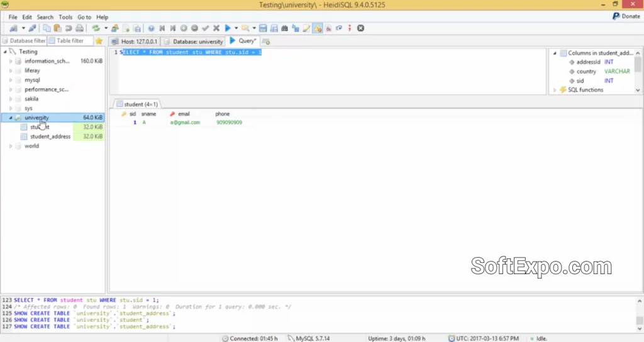The width and height of the screenshot is (644, 342).
Task: Click the yellow favorites star icon
Action: click(x=99, y=41)
